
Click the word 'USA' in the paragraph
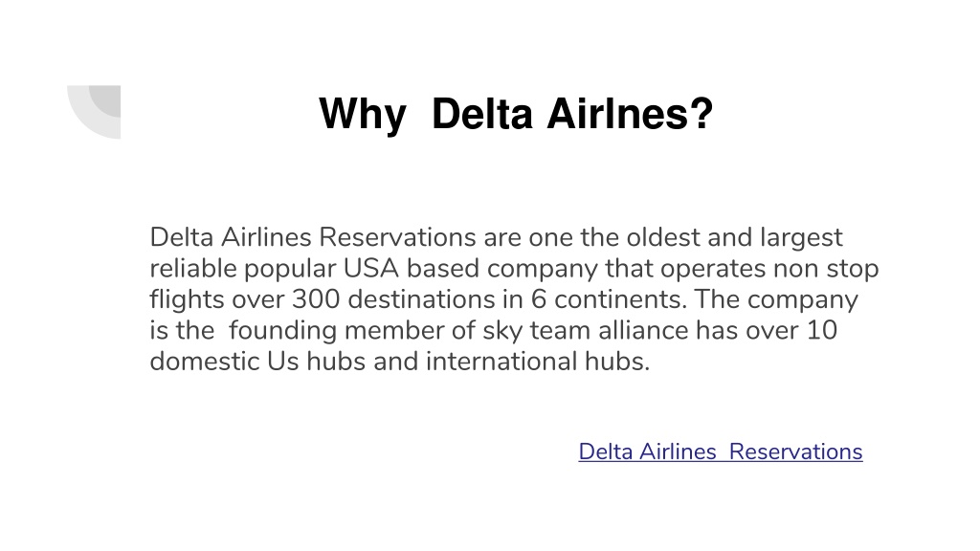[x=371, y=269]
